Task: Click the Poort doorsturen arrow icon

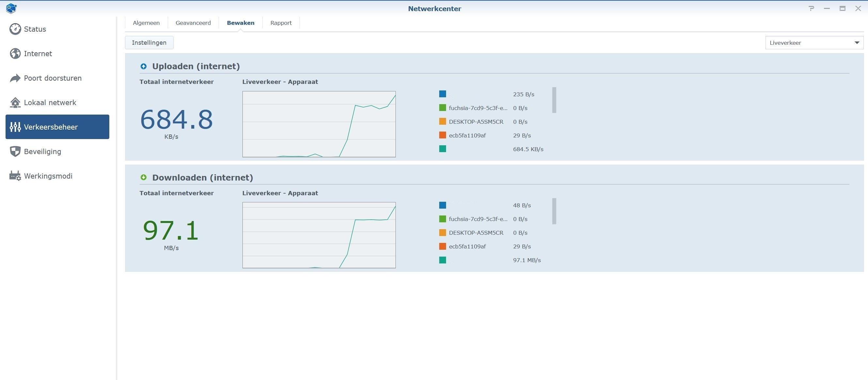Action: click(15, 78)
